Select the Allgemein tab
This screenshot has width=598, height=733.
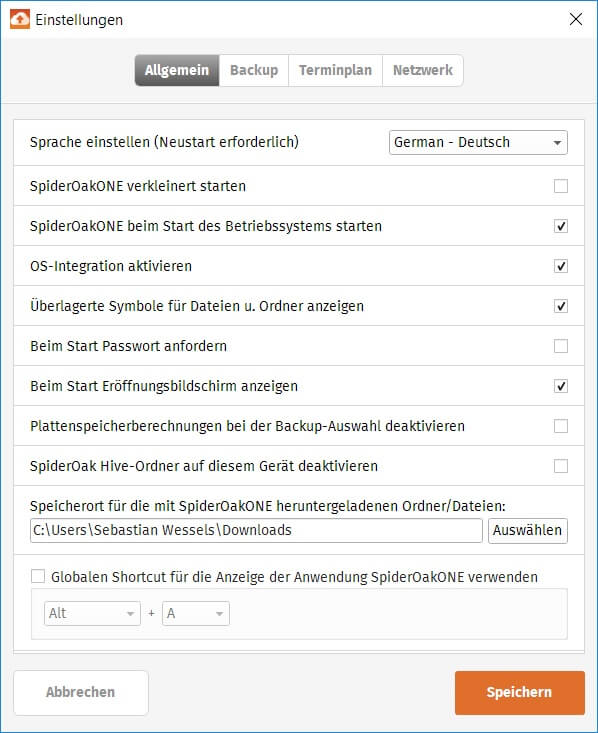pos(177,70)
